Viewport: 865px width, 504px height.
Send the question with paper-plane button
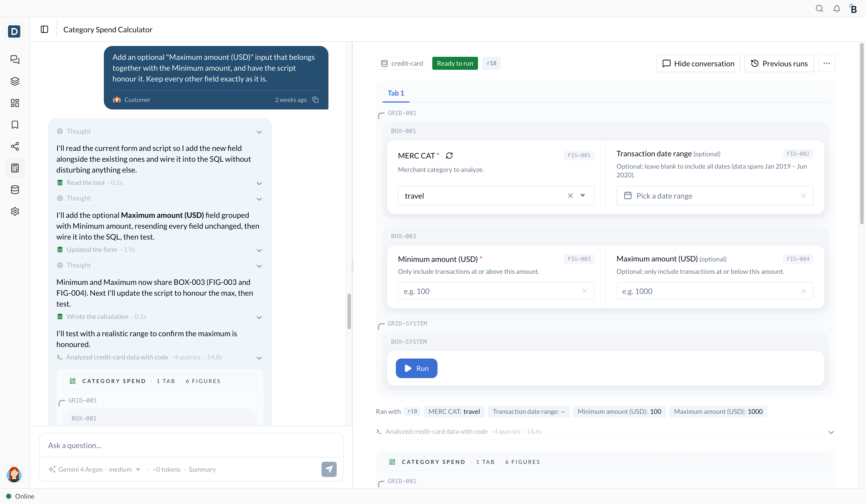pos(329,469)
